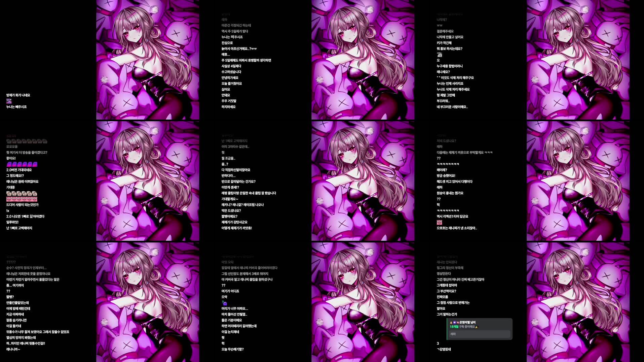Click the party popper icon after '구독 중이에요'
The image size is (644, 362).
click(x=477, y=327)
